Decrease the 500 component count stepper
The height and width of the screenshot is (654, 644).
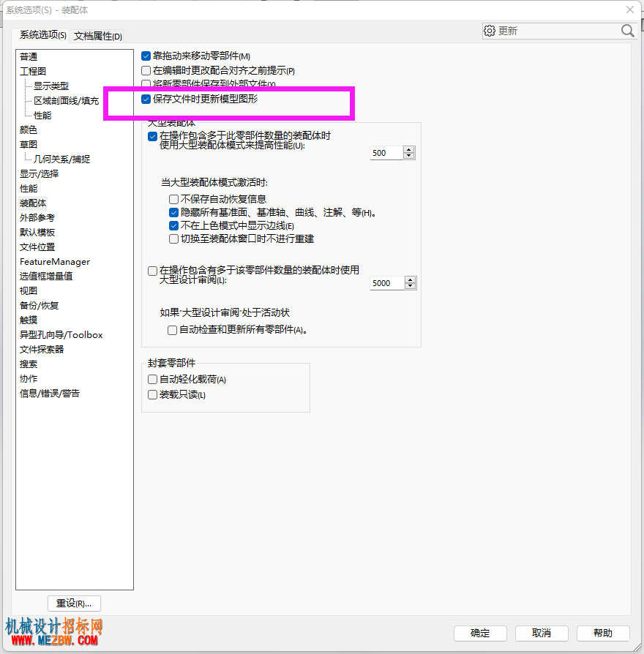(408, 156)
